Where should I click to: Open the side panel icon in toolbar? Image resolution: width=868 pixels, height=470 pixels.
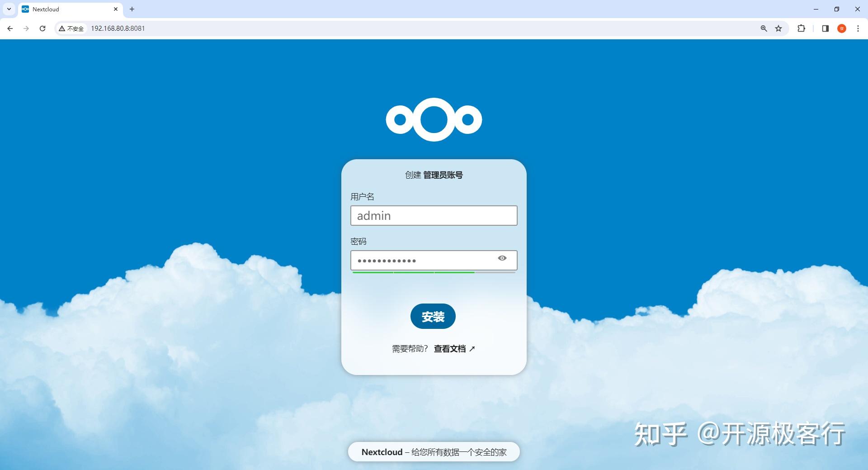[826, 28]
